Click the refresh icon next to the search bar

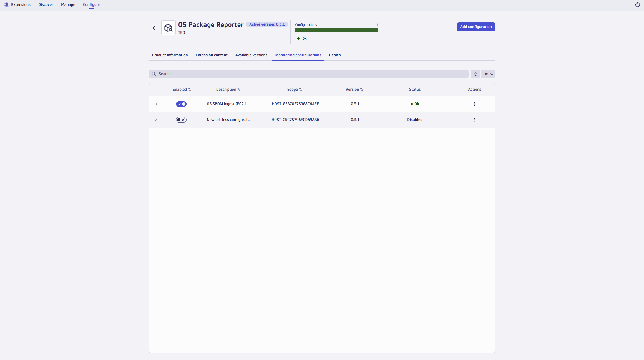point(475,74)
